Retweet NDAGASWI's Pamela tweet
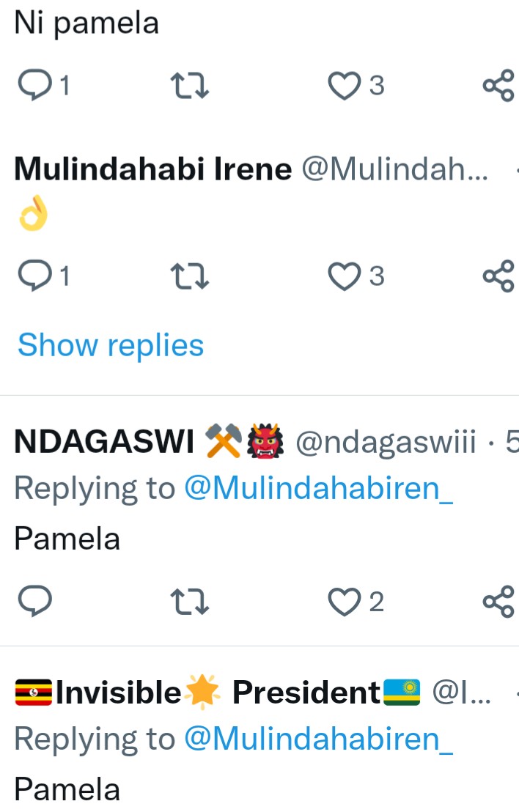The width and height of the screenshot is (519, 812). (190, 602)
